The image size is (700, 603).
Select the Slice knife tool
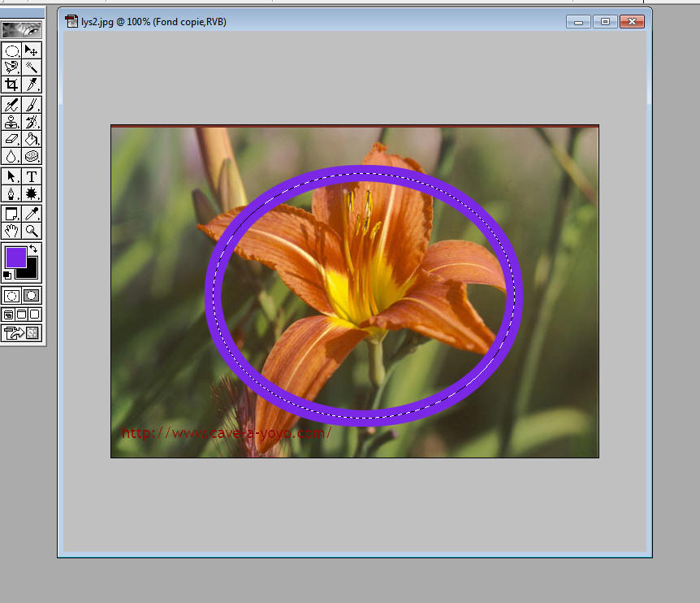pyautogui.click(x=31, y=85)
